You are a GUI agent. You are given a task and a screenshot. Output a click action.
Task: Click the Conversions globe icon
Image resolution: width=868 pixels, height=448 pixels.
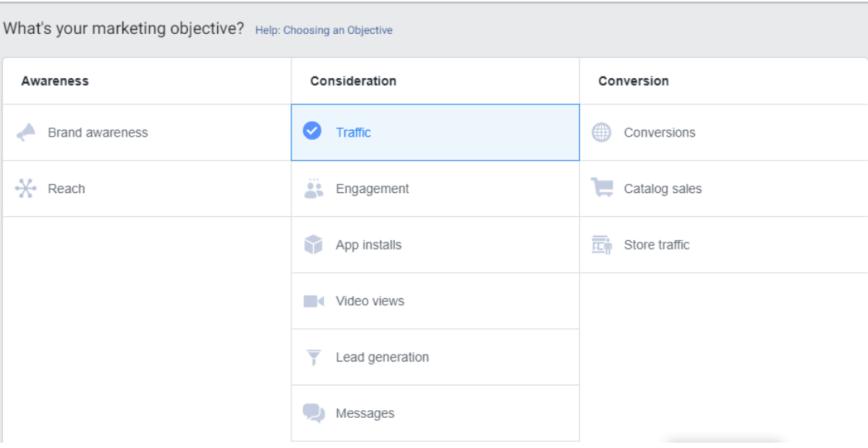pyautogui.click(x=601, y=133)
